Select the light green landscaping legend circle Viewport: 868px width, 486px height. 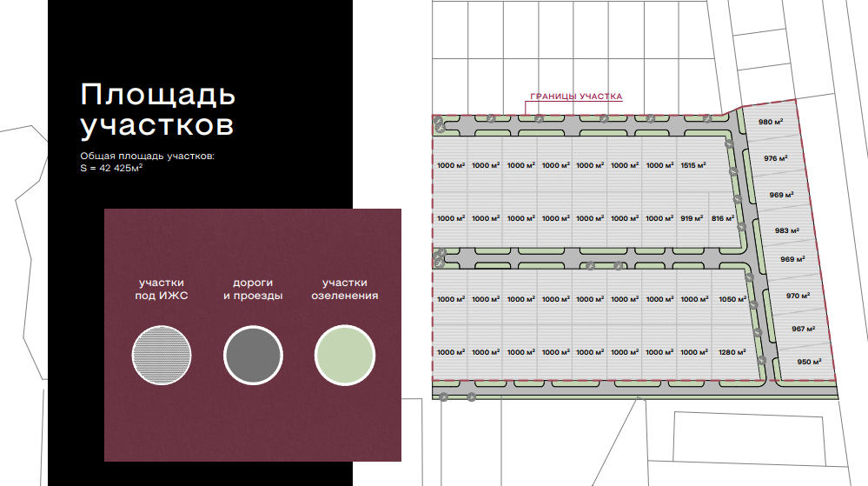click(x=345, y=356)
